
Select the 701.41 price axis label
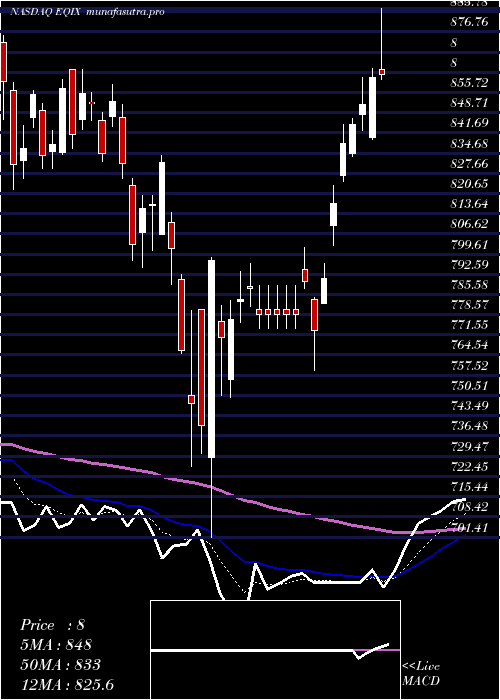coord(469,527)
